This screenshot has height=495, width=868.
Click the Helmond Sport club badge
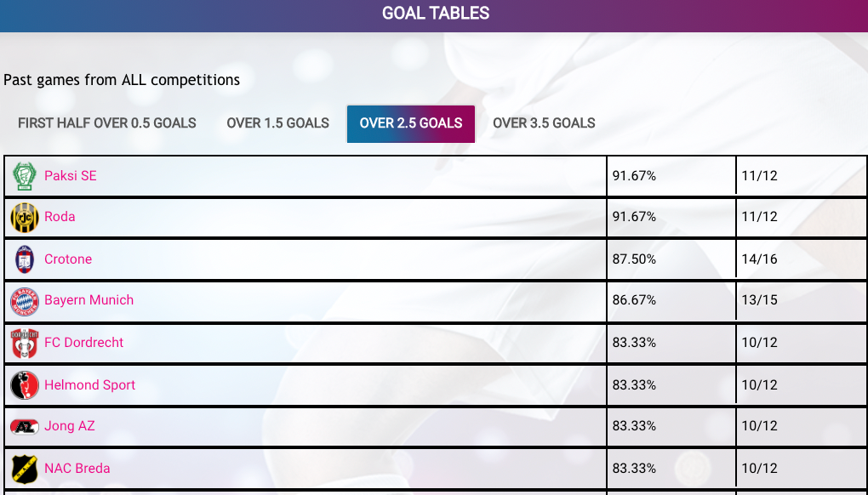point(25,385)
